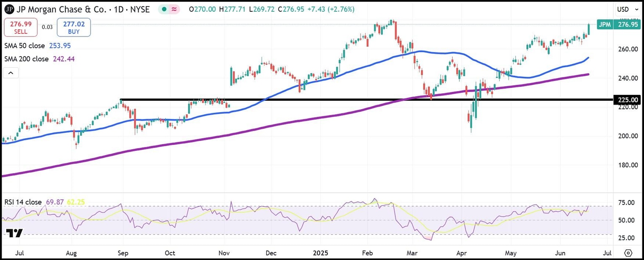Open chart settings hexagon icon at bottom right
The height and width of the screenshot is (260, 644).
[628, 253]
